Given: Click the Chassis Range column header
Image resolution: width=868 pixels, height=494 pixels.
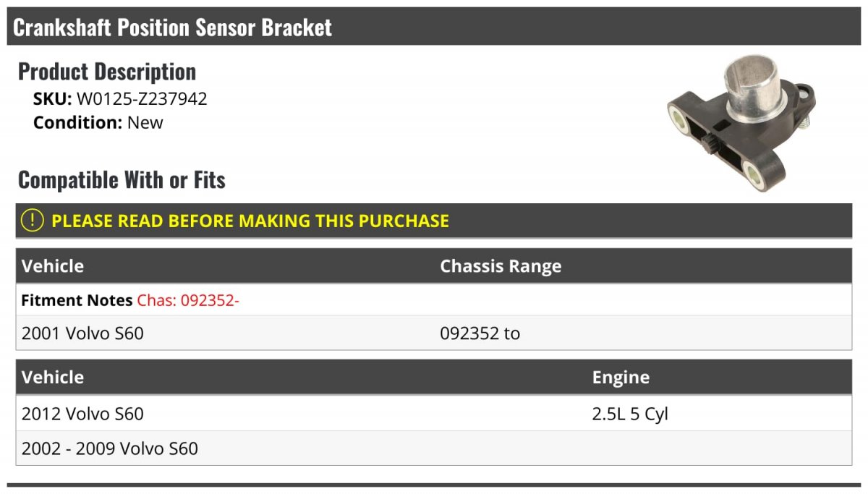Looking at the screenshot, I should tap(501, 266).
